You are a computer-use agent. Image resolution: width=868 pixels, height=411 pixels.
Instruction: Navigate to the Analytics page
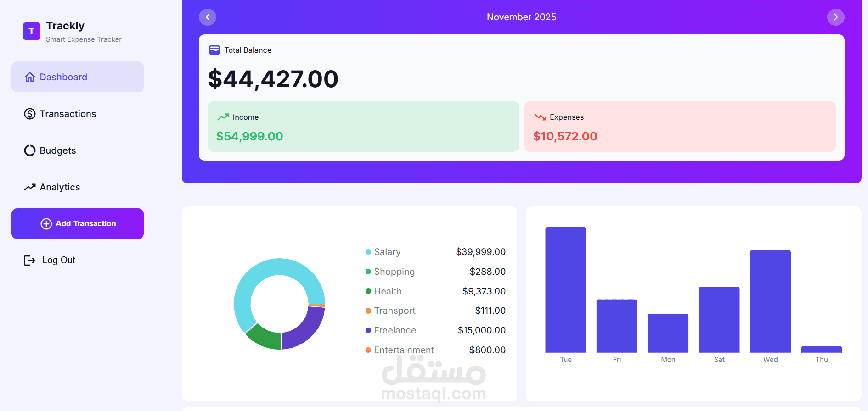(78, 187)
